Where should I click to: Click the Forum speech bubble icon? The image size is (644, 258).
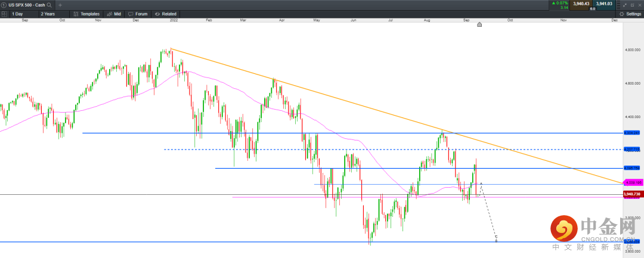point(131,14)
